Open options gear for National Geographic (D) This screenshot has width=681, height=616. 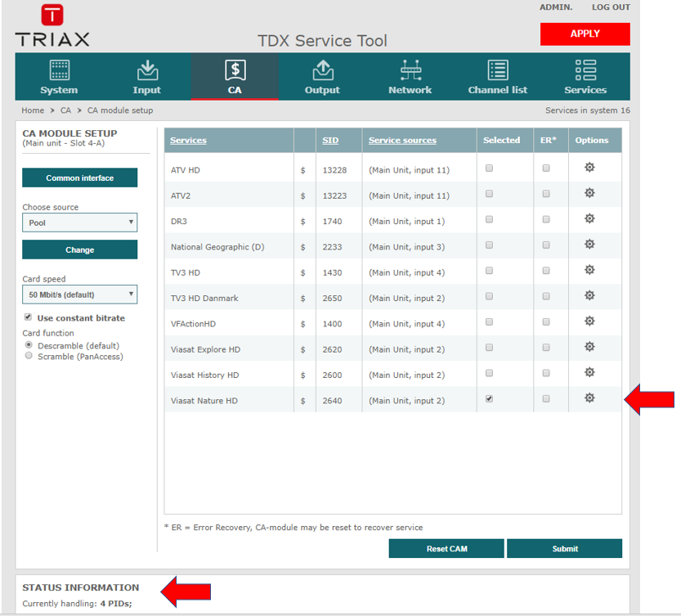[589, 245]
